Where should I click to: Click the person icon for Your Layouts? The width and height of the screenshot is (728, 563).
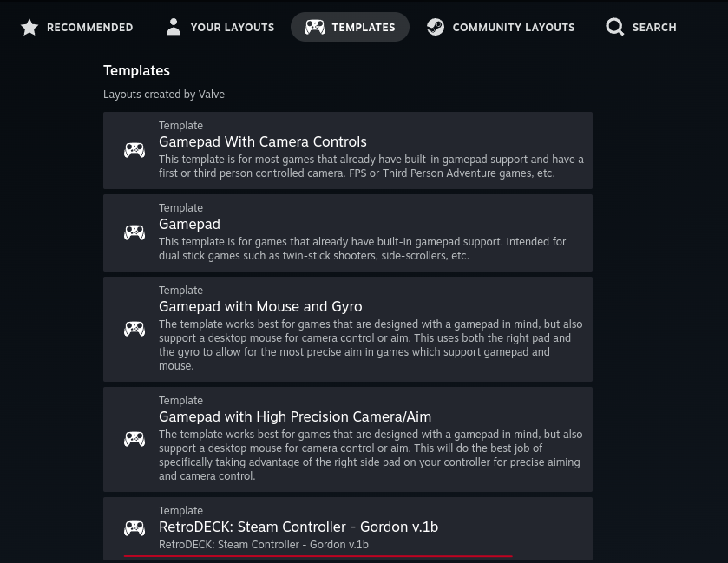tap(174, 27)
